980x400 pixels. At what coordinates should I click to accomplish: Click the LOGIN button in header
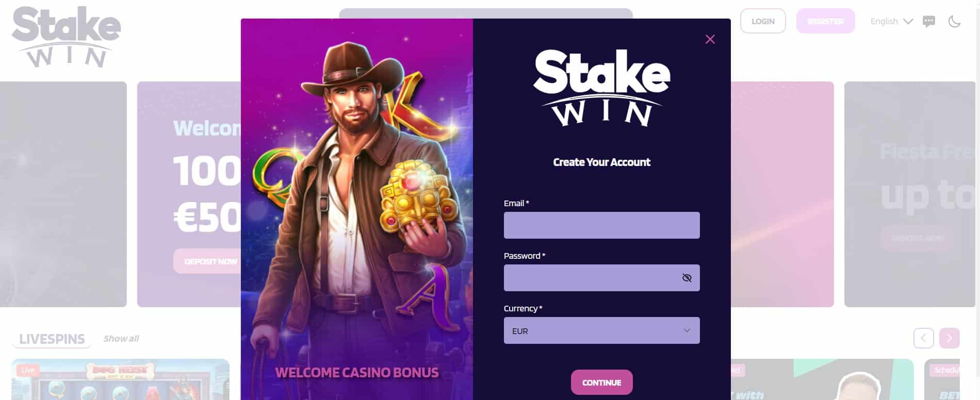click(x=763, y=21)
